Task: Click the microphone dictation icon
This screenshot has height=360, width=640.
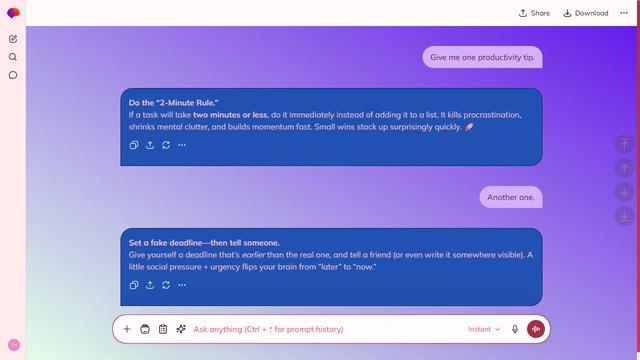Action: point(515,329)
